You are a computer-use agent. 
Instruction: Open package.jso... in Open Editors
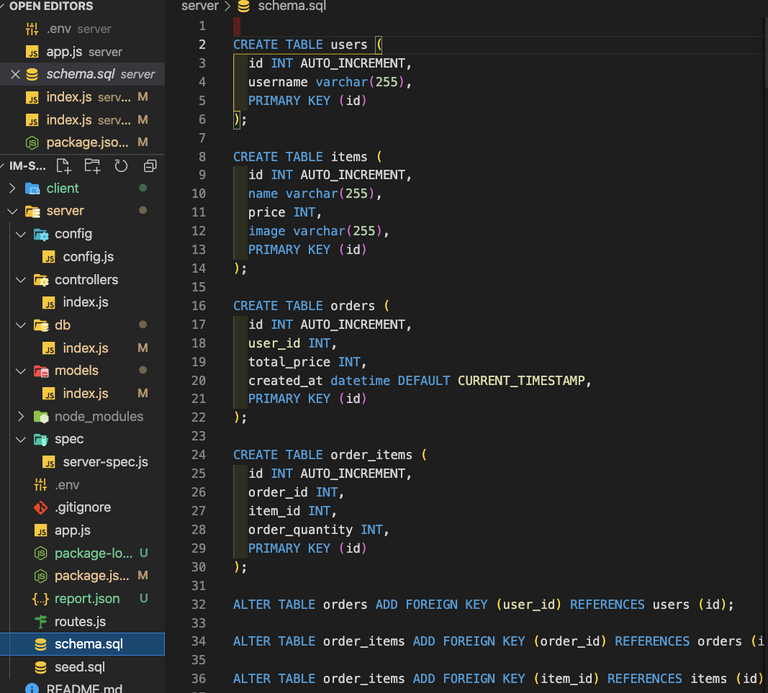(82, 143)
